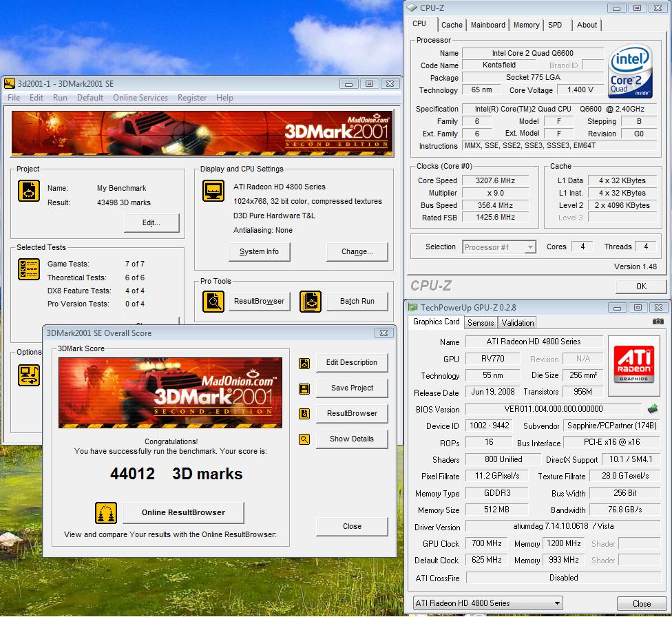Click the Batch Run documents icon

311,302
